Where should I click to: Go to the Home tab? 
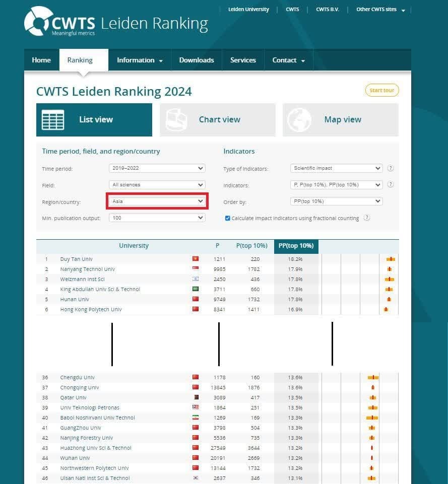coord(41,60)
